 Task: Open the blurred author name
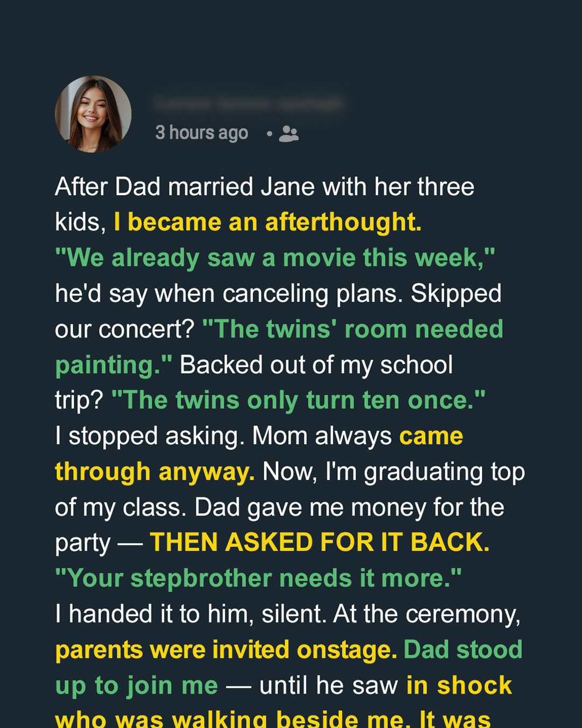coord(249,103)
